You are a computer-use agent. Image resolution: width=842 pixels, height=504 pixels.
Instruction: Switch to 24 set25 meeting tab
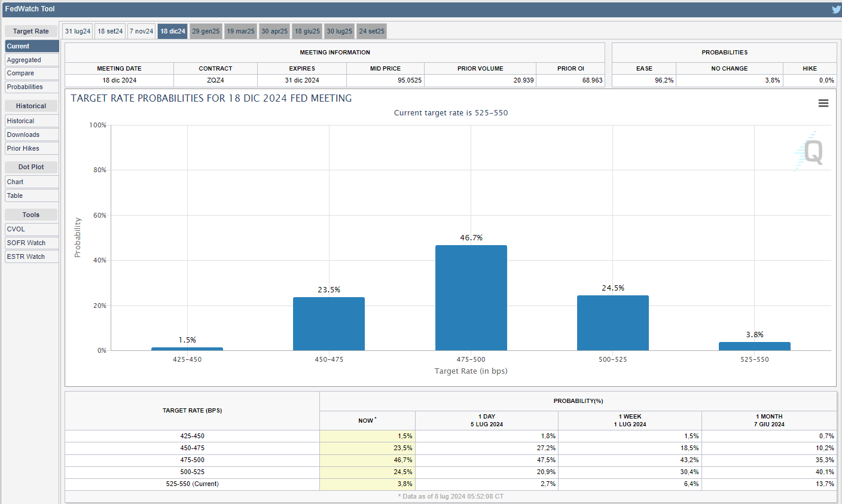point(371,31)
